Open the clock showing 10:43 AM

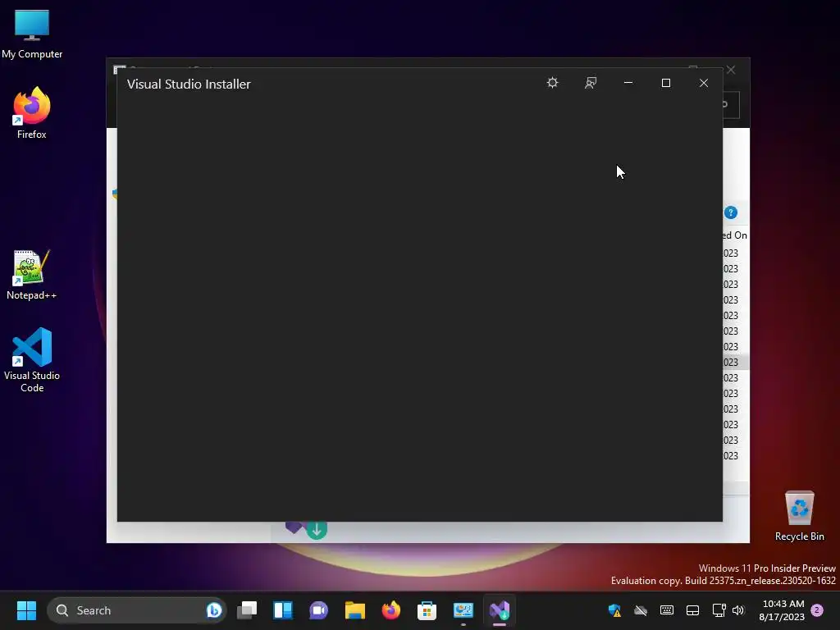[x=782, y=610]
